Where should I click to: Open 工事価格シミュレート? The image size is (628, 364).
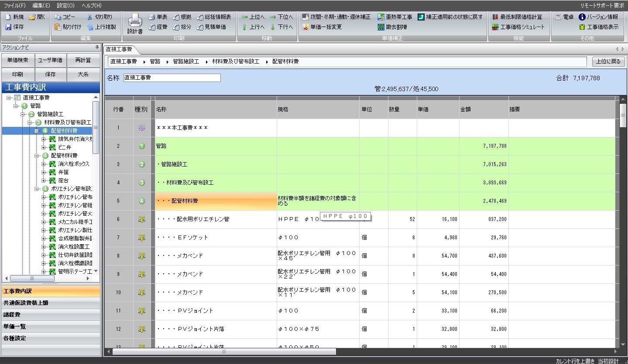click(518, 27)
